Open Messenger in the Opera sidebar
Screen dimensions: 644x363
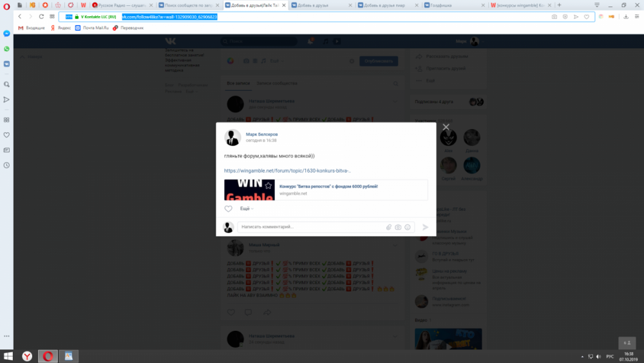(x=6, y=33)
